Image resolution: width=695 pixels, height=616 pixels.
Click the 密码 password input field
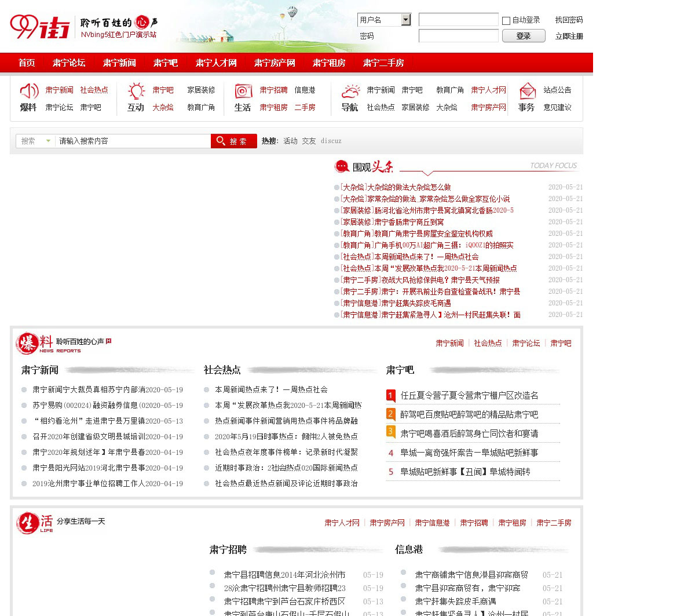click(459, 36)
